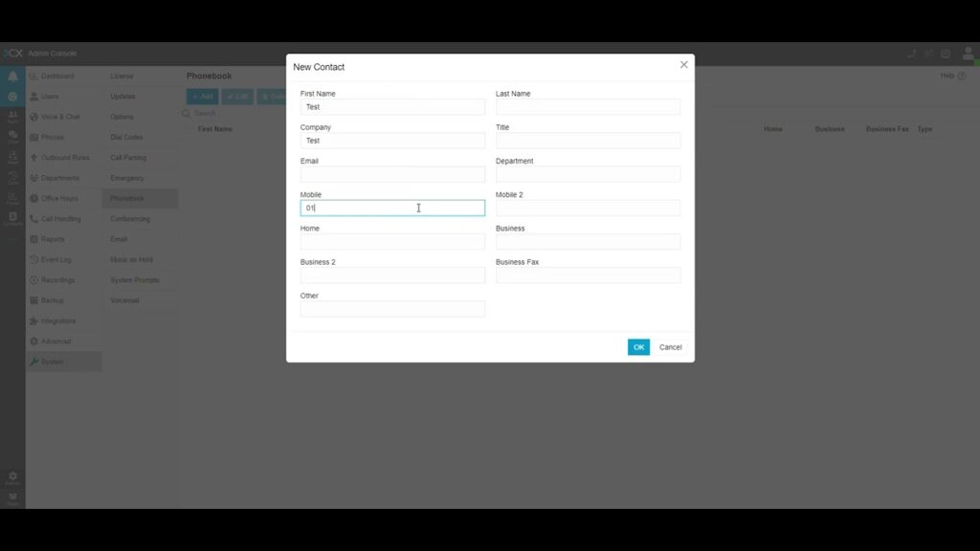The height and width of the screenshot is (551, 980).
Task: Click the gear icon at sidebar bottom
Action: (x=12, y=476)
